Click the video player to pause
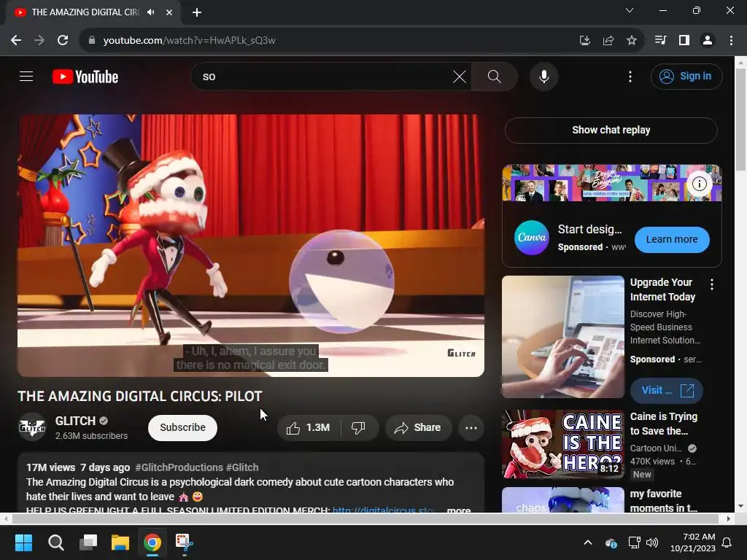This screenshot has height=560, width=747. coord(251,245)
